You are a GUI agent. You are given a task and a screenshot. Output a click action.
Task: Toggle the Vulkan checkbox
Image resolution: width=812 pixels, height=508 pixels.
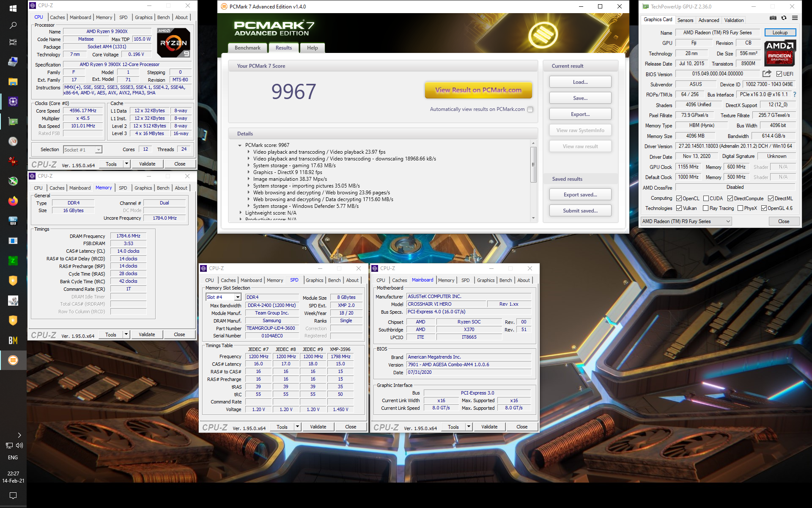[679, 208]
